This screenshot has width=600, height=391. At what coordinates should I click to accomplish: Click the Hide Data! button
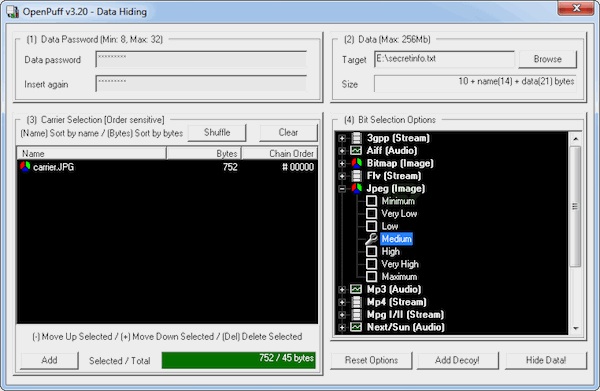[x=546, y=360]
